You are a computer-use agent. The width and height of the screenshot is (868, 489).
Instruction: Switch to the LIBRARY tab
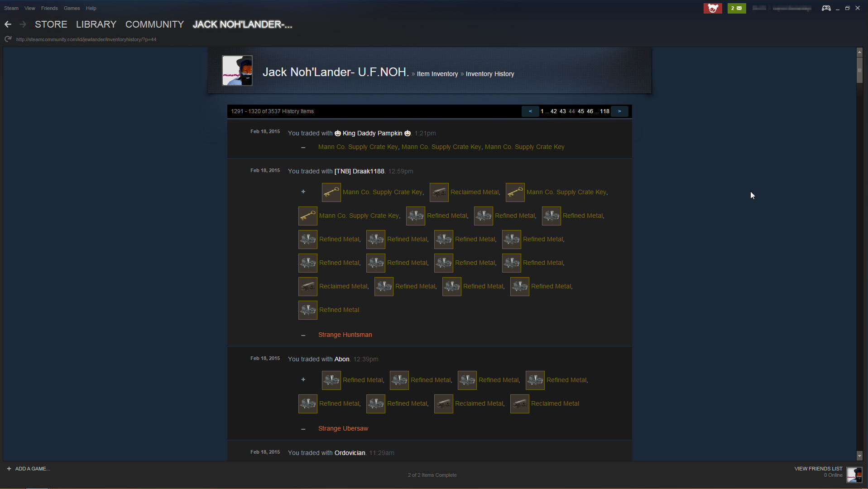coord(96,24)
